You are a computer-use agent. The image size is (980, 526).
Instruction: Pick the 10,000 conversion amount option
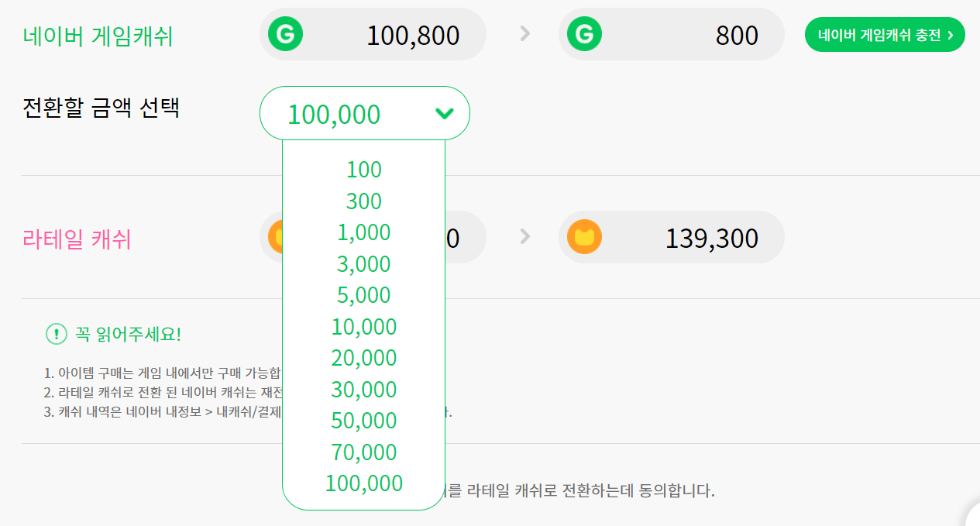click(x=364, y=327)
